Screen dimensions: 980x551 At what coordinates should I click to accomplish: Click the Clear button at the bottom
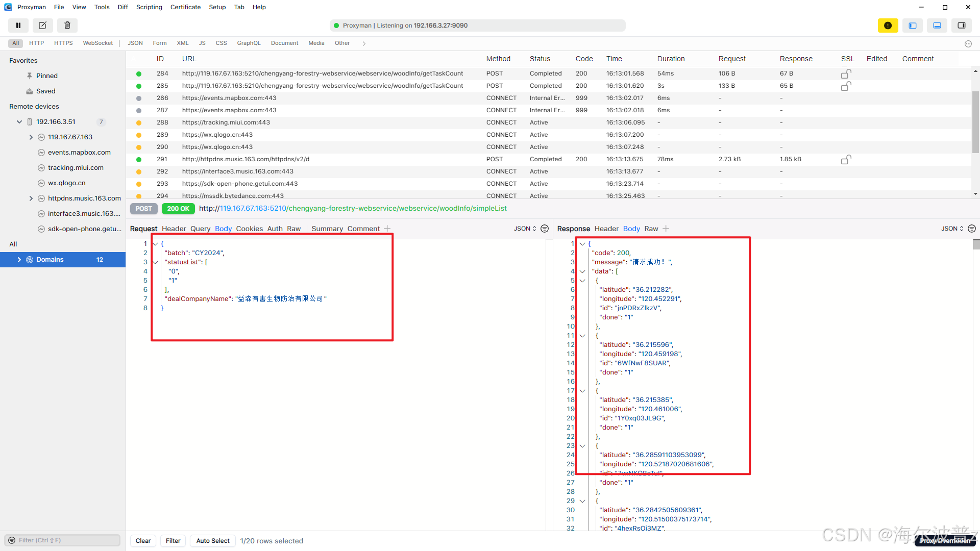click(143, 540)
